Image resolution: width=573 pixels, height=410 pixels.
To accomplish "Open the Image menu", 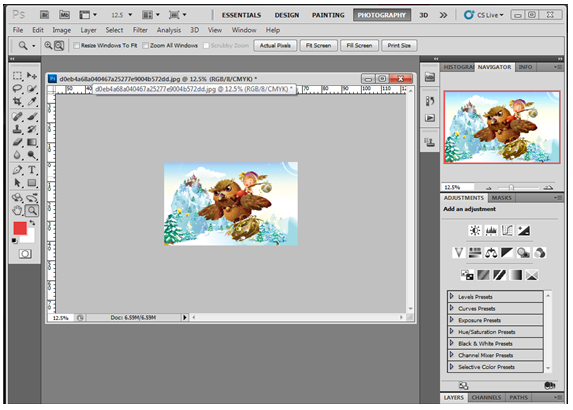I will point(61,30).
